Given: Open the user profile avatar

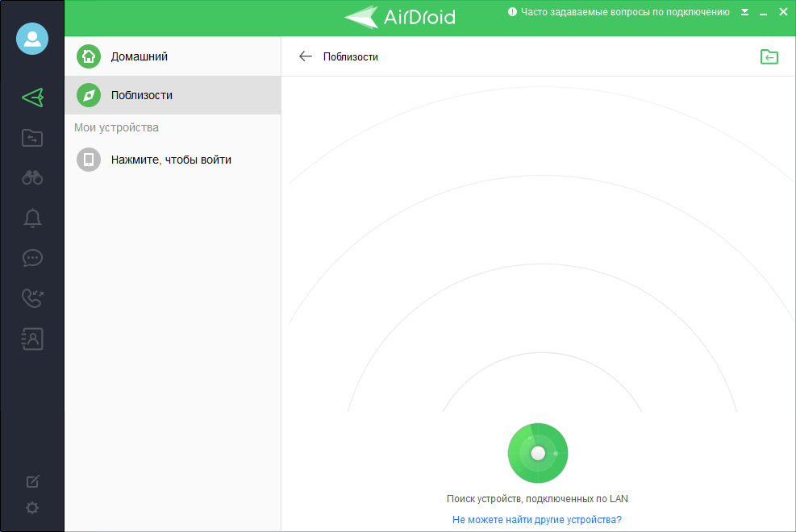Looking at the screenshot, I should 32,39.
